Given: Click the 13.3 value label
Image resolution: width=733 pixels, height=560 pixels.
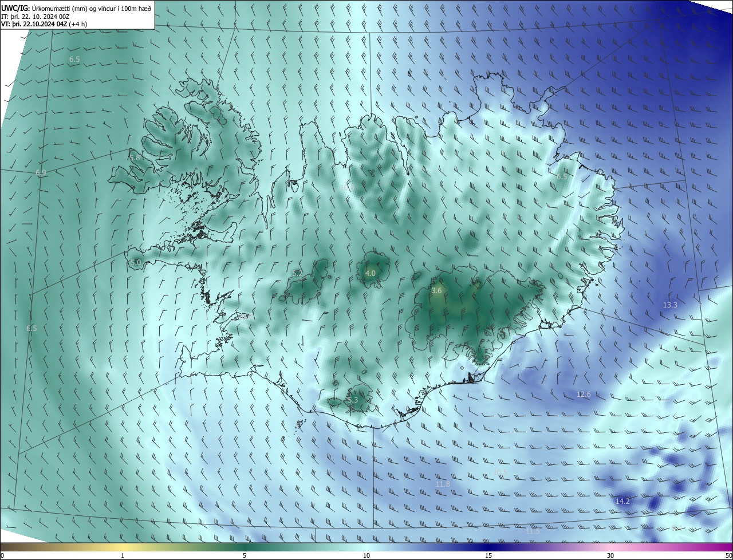Looking at the screenshot, I should pos(670,305).
